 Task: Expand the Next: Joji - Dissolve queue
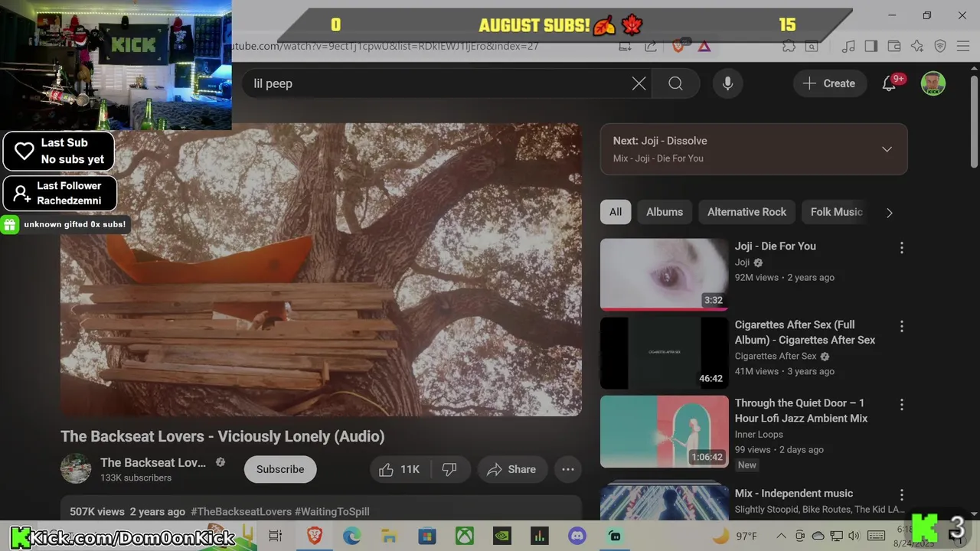click(887, 149)
